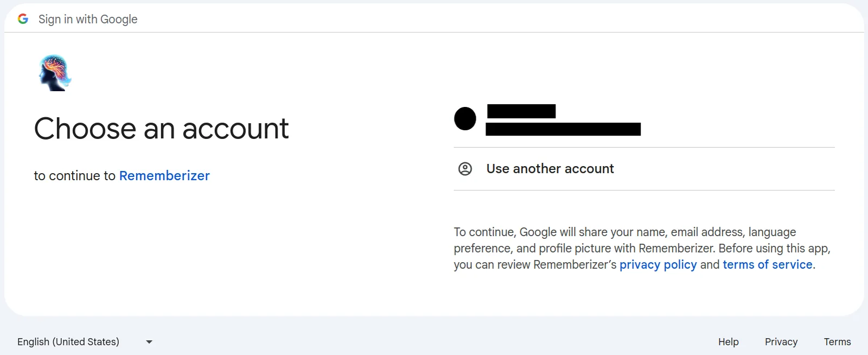The width and height of the screenshot is (868, 355).
Task: Choose Use another account
Action: click(x=644, y=169)
